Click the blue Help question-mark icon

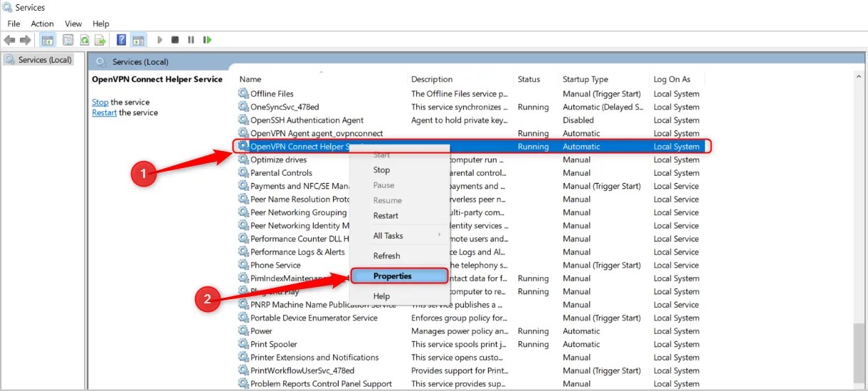122,40
